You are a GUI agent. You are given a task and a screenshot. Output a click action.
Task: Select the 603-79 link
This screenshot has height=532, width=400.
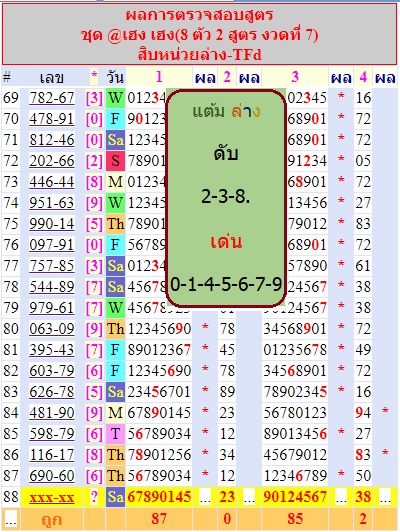tap(52, 370)
